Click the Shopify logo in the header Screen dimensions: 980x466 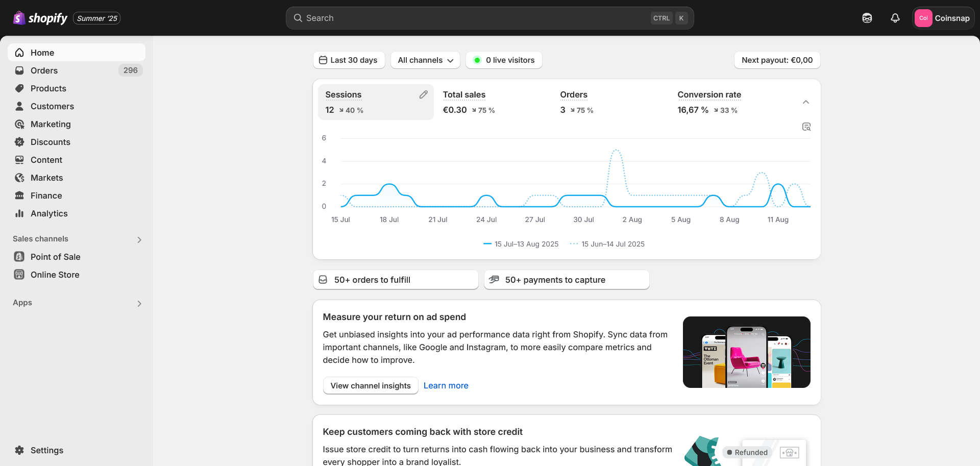point(40,18)
